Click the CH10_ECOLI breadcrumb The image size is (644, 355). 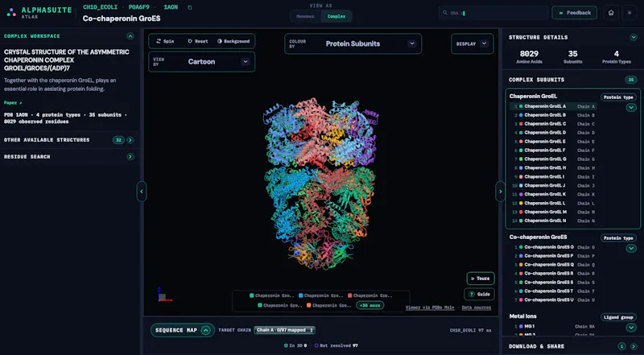[x=100, y=7]
